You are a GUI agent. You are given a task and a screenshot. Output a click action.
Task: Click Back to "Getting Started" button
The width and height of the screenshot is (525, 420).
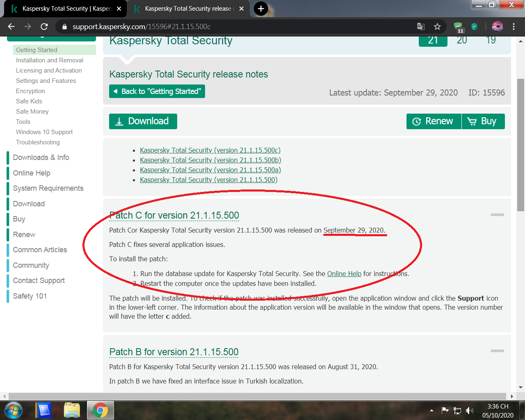tap(157, 91)
